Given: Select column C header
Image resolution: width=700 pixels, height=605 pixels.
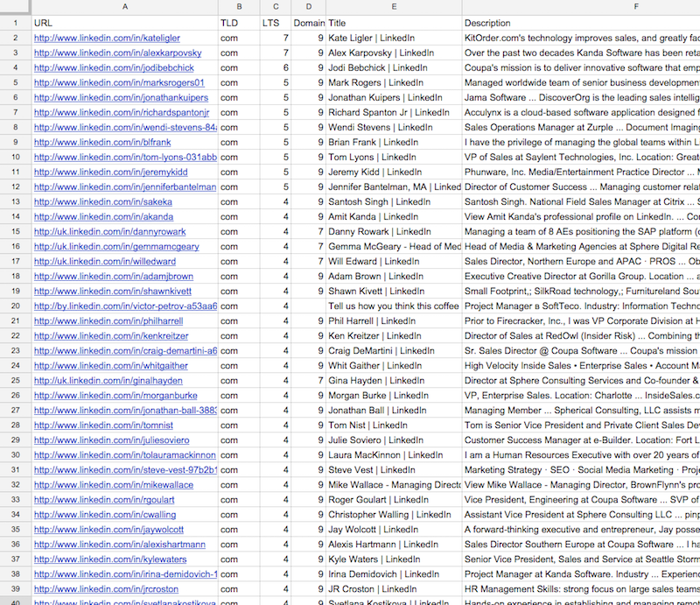Looking at the screenshot, I should click(x=276, y=7).
